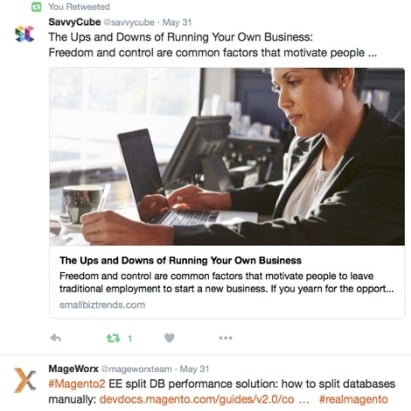Like the tweet with the heart icon
The height and width of the screenshot is (411, 411).
pos(169,338)
